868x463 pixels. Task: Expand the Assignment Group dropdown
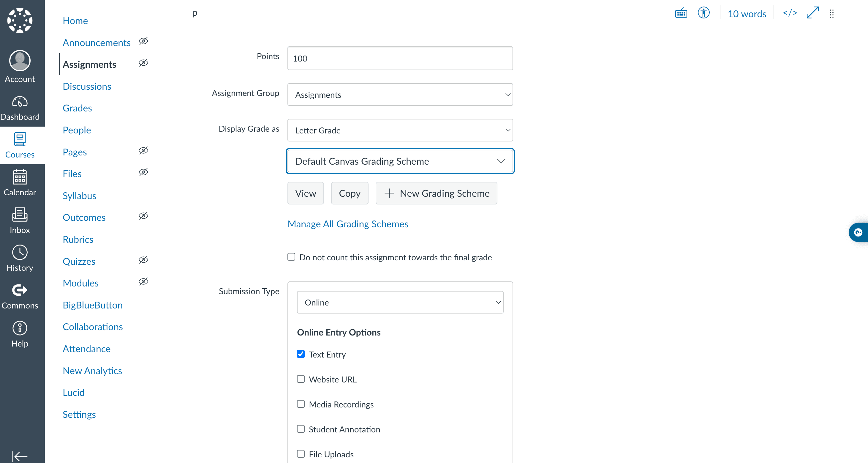(400, 95)
